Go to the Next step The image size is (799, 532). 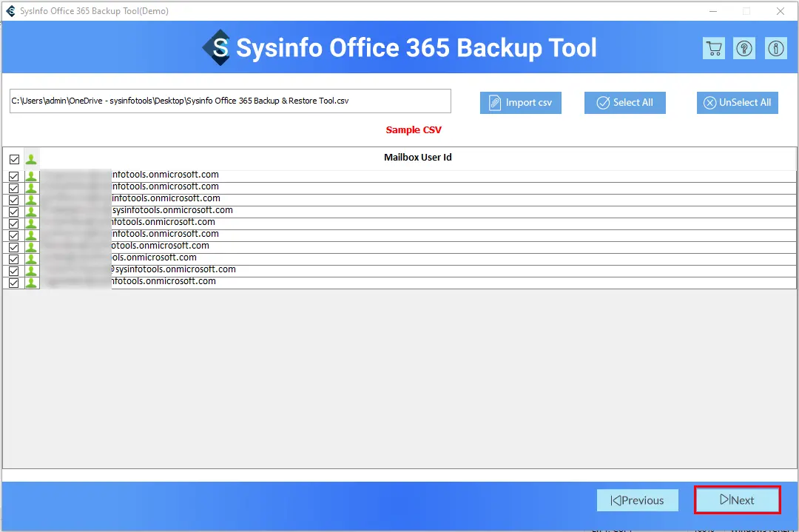[738, 500]
